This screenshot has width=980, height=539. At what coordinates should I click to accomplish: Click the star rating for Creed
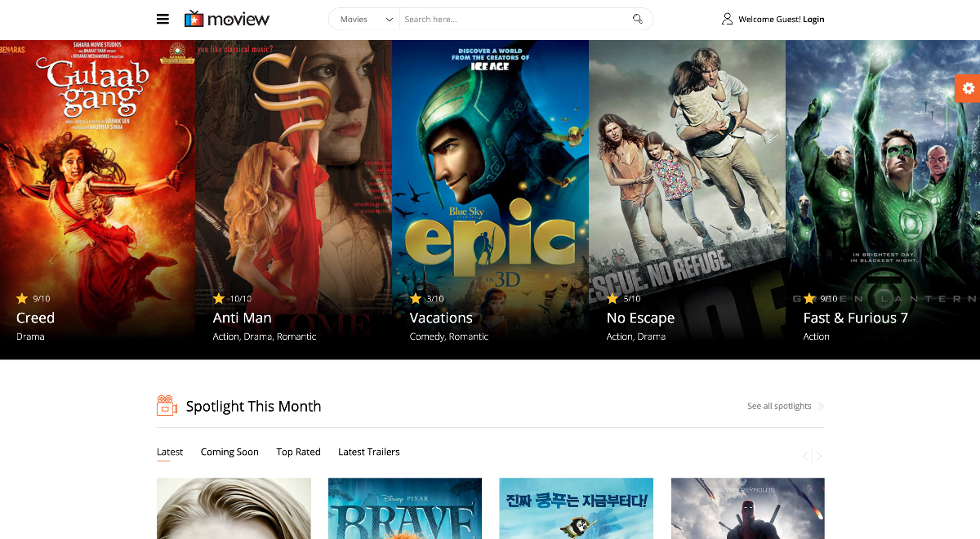33,299
